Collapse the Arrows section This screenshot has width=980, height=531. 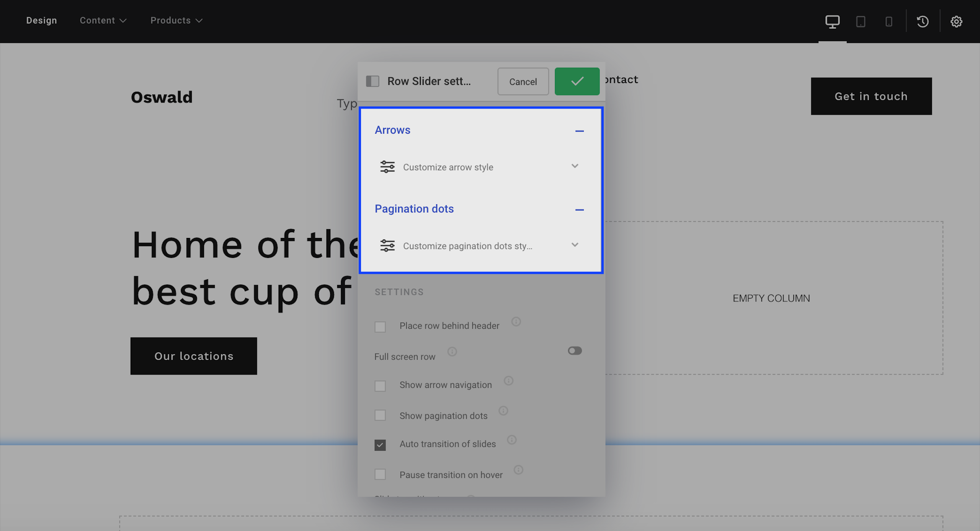point(580,131)
